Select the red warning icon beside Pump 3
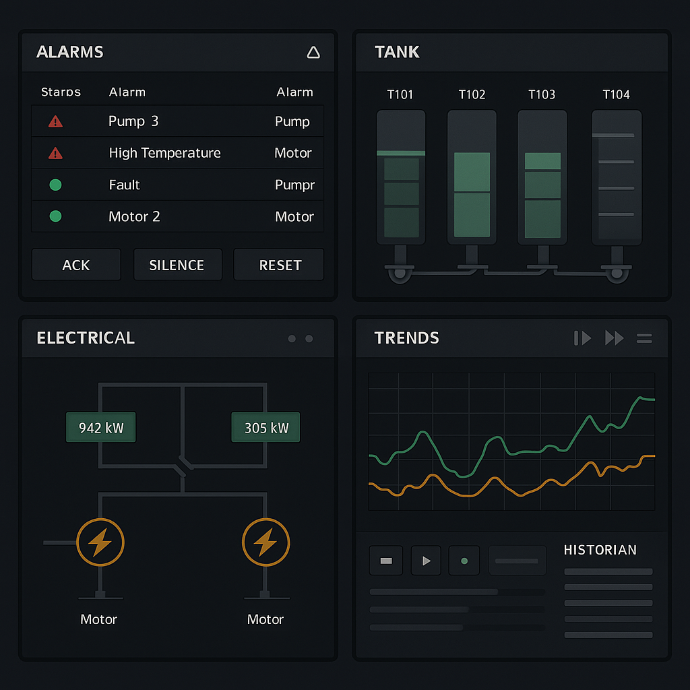Image resolution: width=690 pixels, height=690 pixels. (55, 121)
